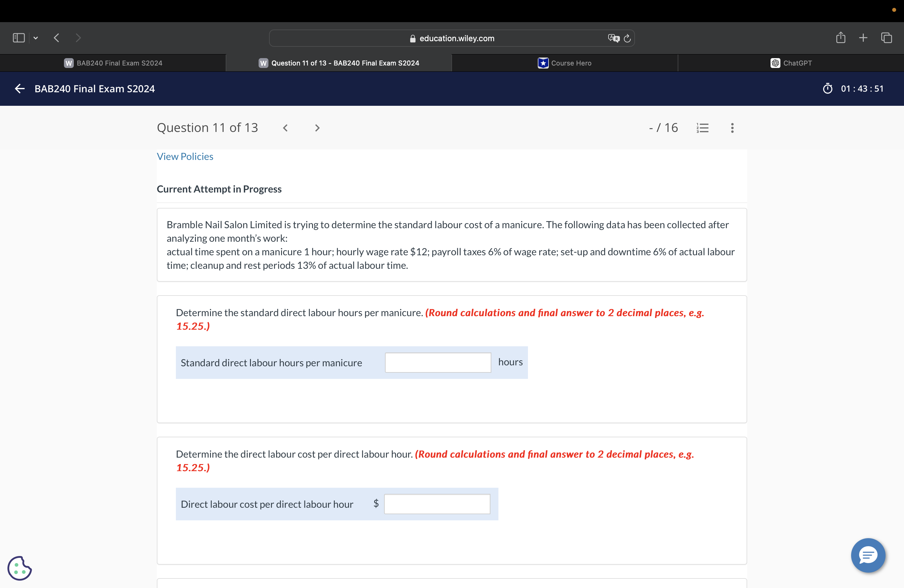904x588 pixels.
Task: Open the chat support bubble button
Action: tap(868, 555)
